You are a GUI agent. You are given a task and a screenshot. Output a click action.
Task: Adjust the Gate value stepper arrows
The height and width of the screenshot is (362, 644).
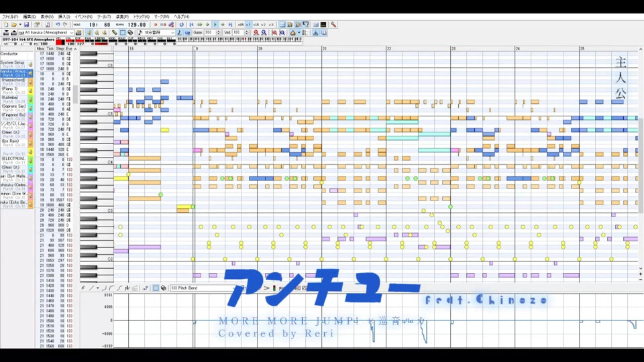219,32
